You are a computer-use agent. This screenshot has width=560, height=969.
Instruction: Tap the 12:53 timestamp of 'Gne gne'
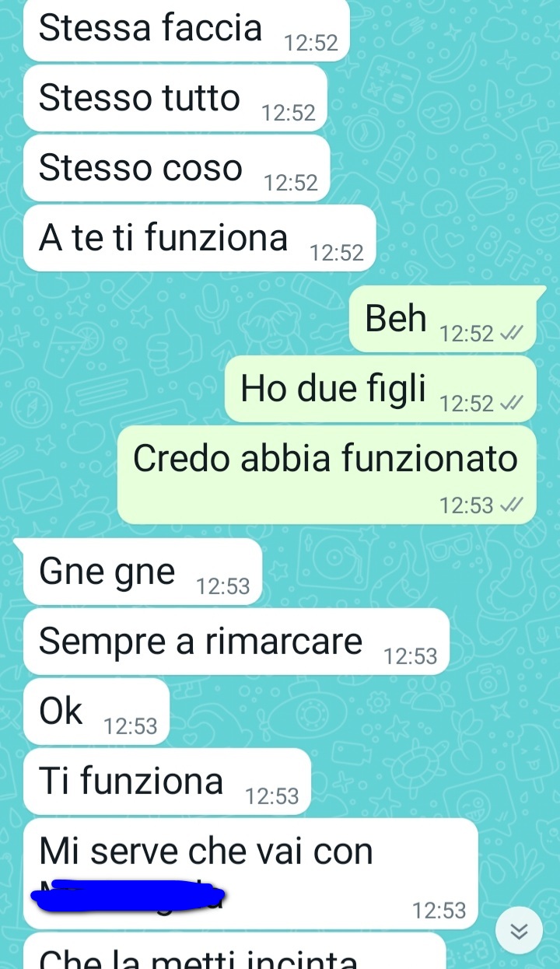coord(223,586)
